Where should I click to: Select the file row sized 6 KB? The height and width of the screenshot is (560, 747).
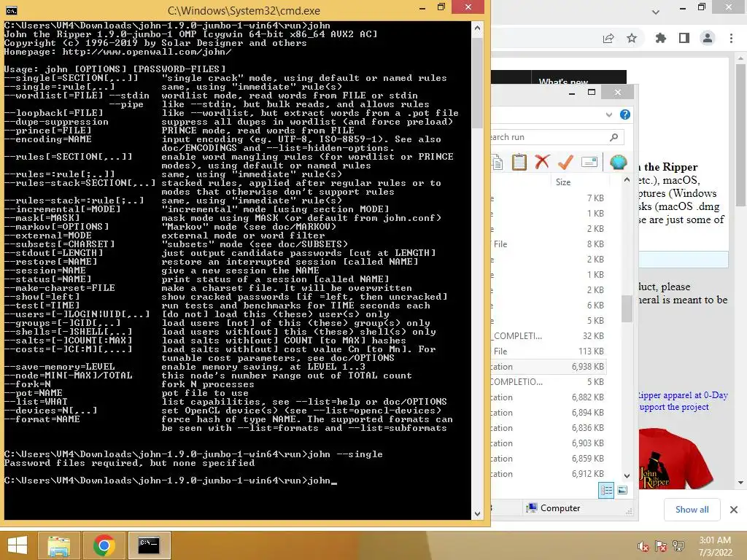point(549,306)
